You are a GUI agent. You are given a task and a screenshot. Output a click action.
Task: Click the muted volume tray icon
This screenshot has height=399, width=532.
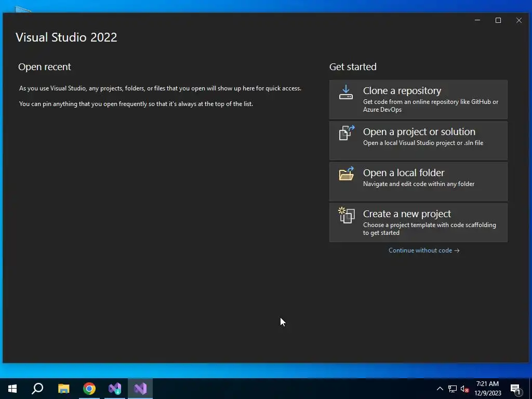[464, 389]
